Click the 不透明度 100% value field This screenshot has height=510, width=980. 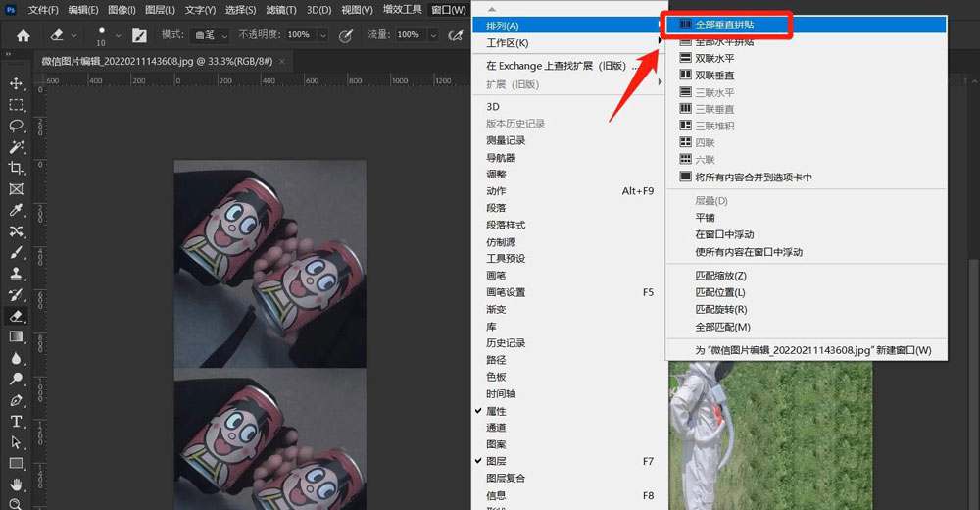pos(301,35)
